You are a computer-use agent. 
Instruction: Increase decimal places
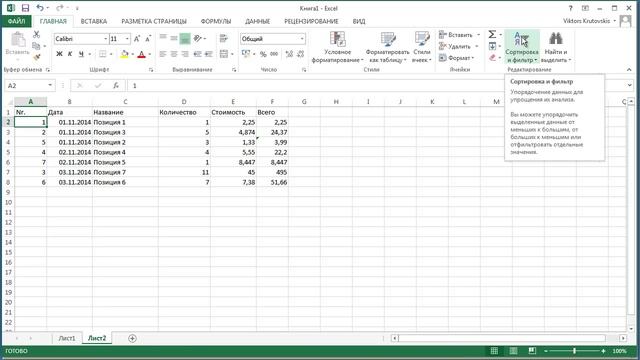289,54
